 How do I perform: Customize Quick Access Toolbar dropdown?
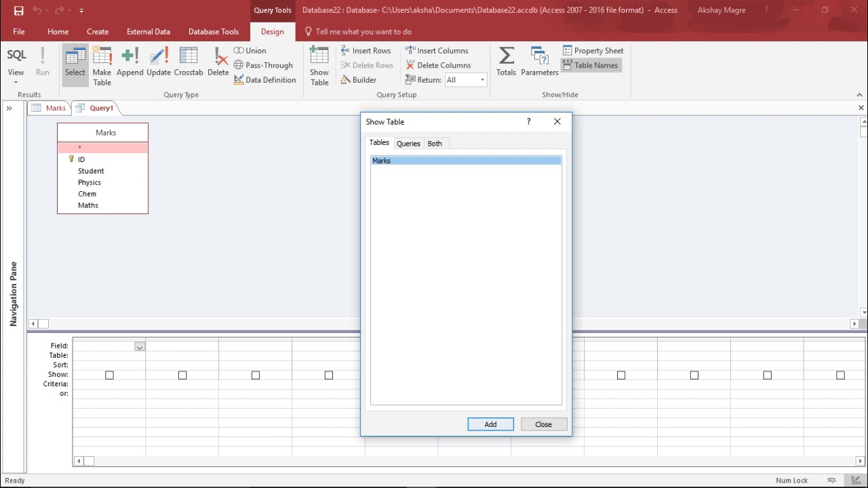[x=81, y=11]
